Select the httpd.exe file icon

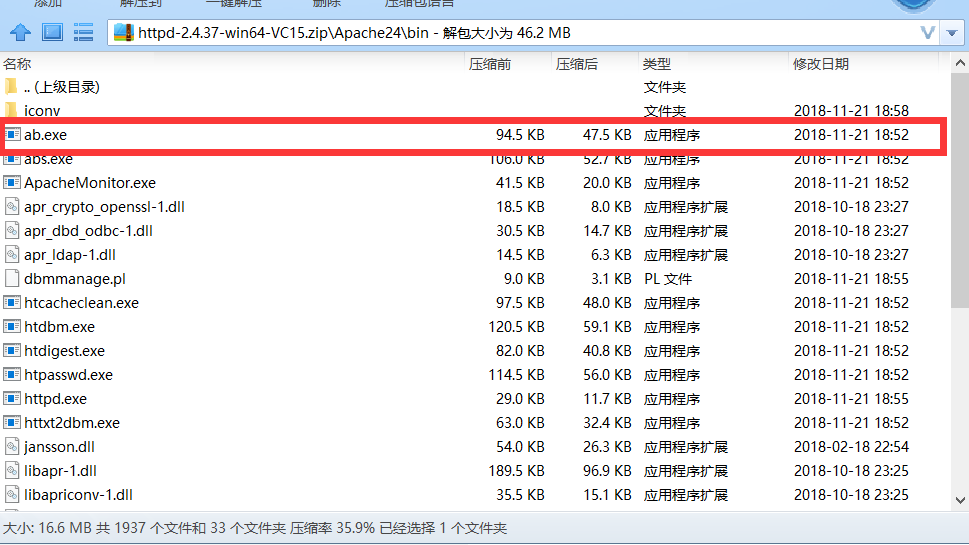click(12, 399)
